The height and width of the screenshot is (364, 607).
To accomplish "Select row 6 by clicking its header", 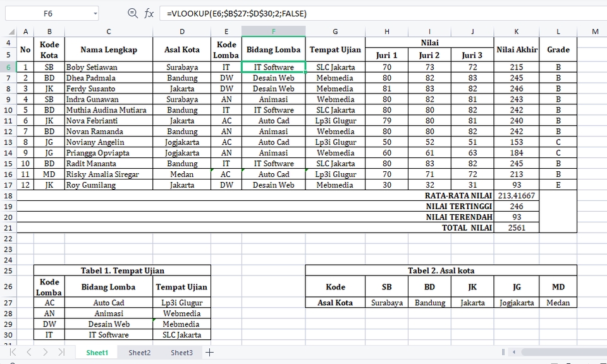I will (x=7, y=66).
